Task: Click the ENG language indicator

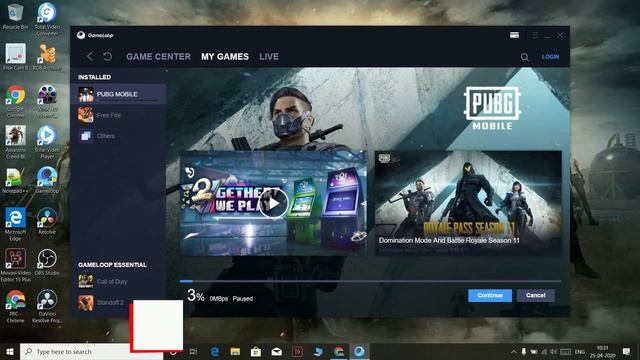Action: 580,351
